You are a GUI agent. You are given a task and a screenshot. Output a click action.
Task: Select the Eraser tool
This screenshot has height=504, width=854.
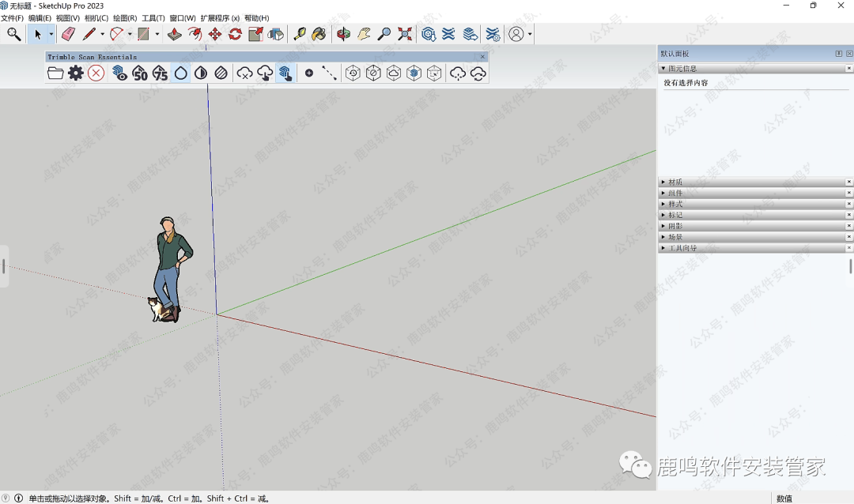click(68, 34)
